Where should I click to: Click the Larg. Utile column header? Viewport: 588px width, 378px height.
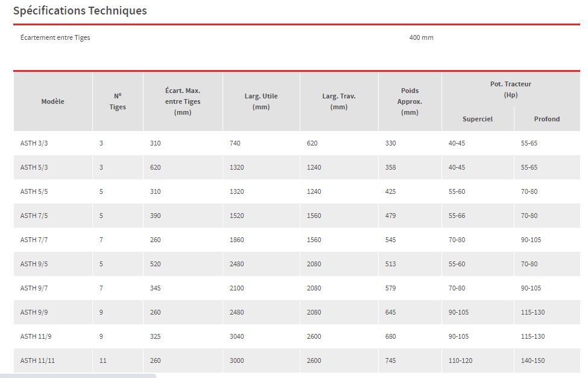coord(261,101)
